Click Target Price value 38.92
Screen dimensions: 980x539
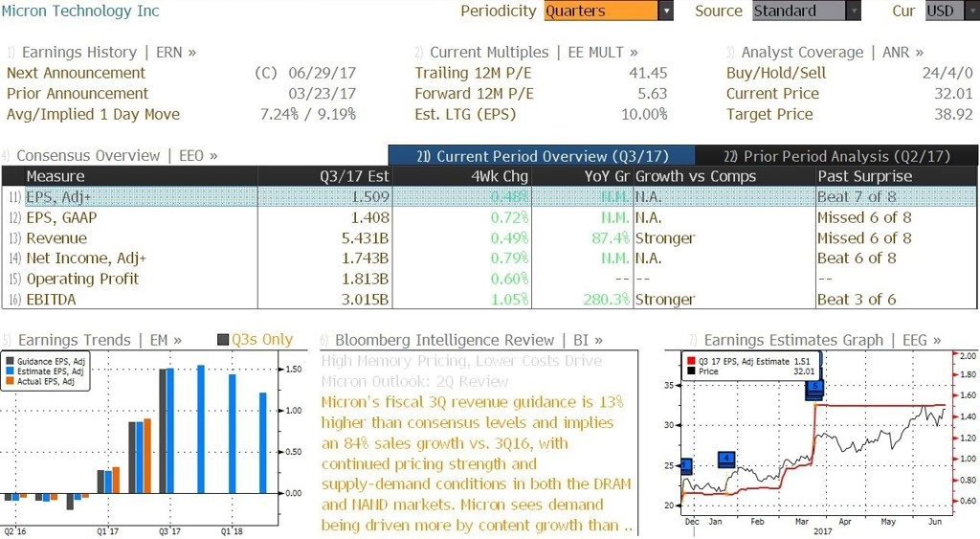click(954, 115)
